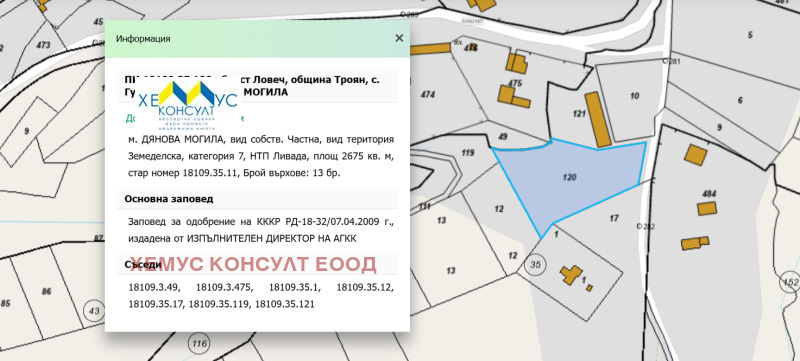800x361 pixels.
Task: Select the highlighted blue parcel 120
Action: click(569, 185)
